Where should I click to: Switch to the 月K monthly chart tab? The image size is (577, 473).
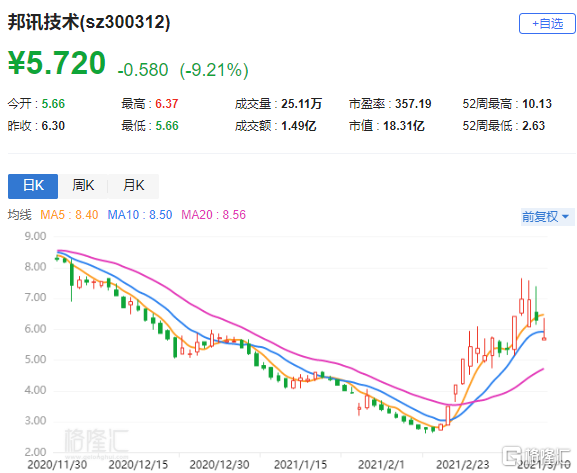(x=134, y=186)
